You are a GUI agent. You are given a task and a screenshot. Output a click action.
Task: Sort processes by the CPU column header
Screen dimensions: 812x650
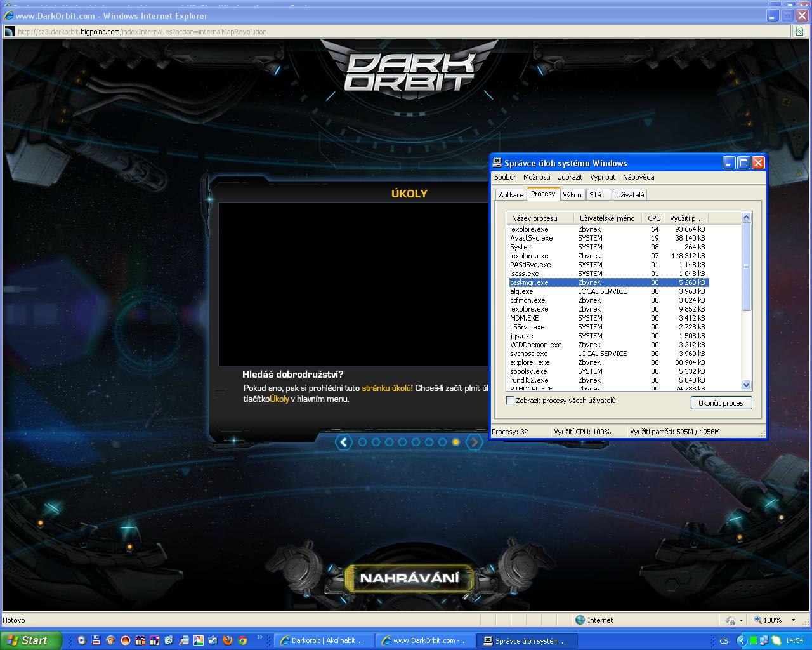coord(654,218)
